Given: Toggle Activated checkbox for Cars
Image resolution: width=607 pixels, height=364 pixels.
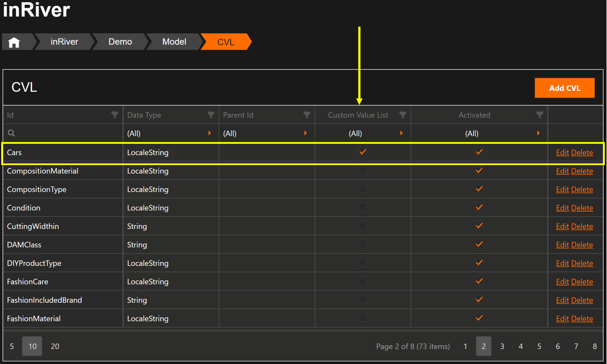Looking at the screenshot, I should pos(479,152).
